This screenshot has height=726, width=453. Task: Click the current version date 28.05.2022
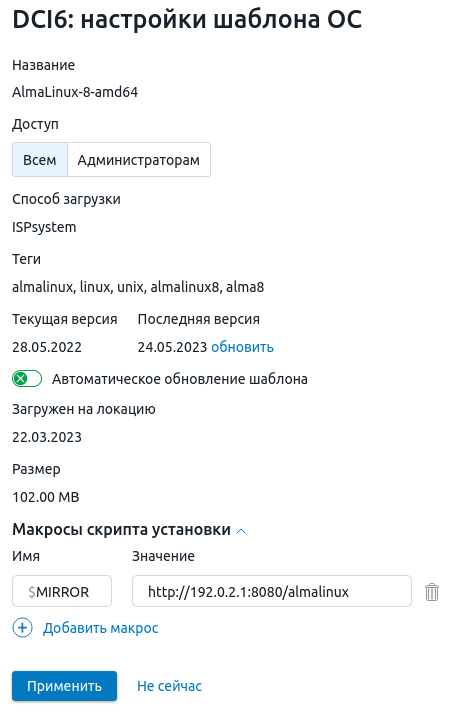[47, 347]
